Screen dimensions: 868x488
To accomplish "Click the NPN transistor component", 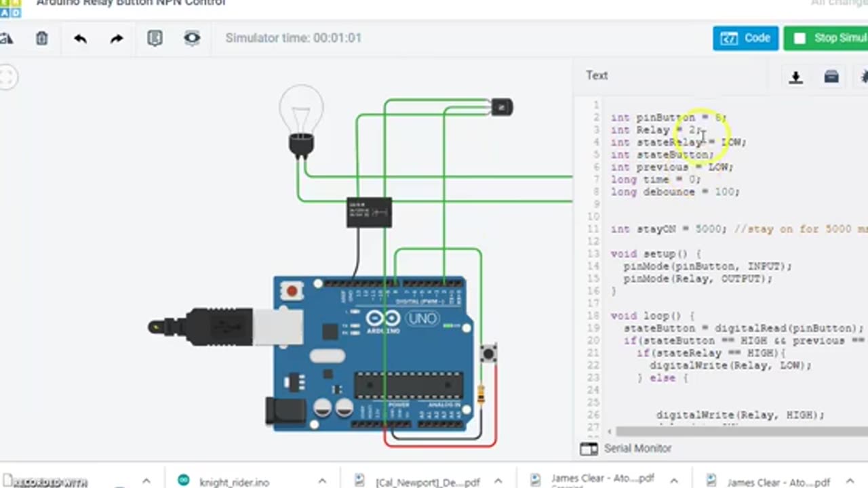I will pos(501,107).
